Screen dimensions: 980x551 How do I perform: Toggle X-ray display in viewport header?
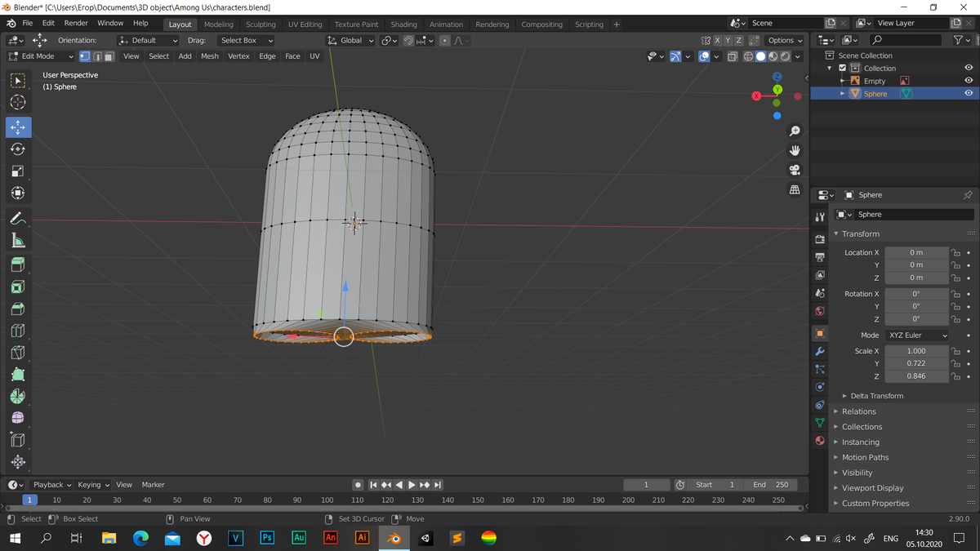pyautogui.click(x=733, y=56)
